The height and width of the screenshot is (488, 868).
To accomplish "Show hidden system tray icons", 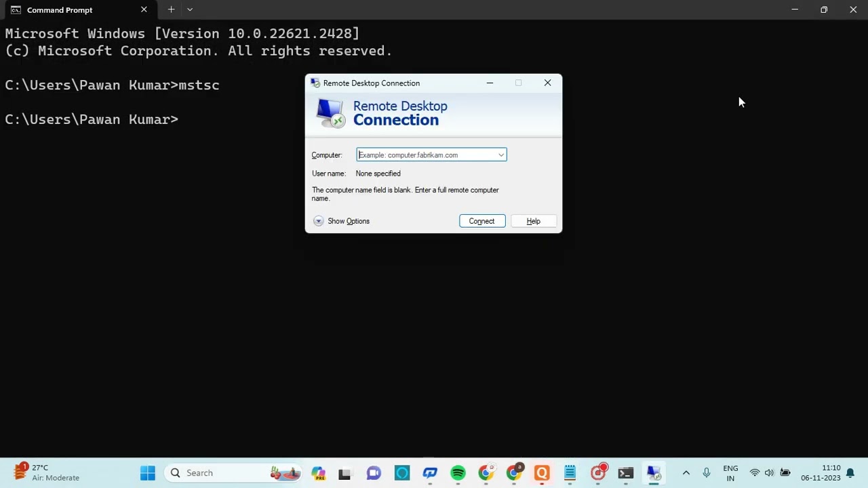I will (x=686, y=472).
